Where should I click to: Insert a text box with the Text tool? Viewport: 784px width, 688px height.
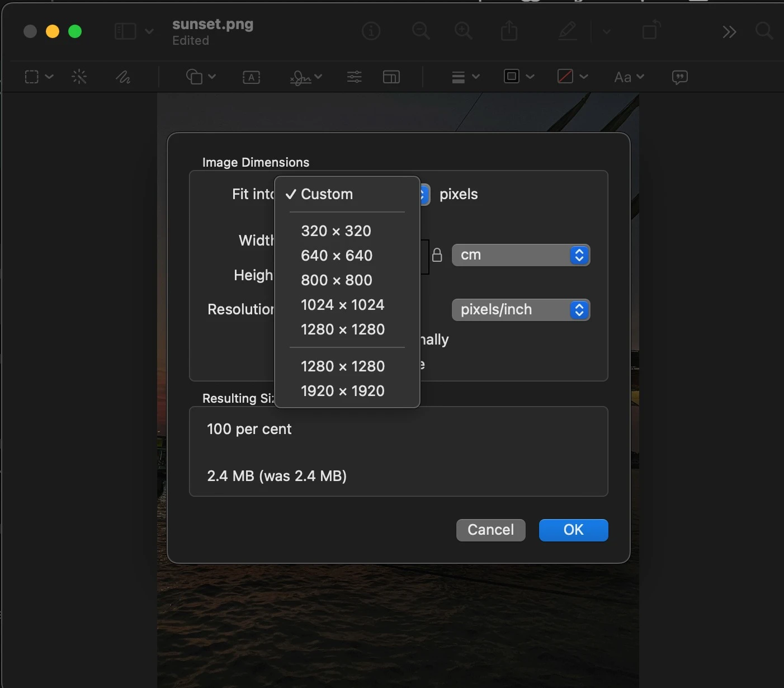pyautogui.click(x=251, y=77)
